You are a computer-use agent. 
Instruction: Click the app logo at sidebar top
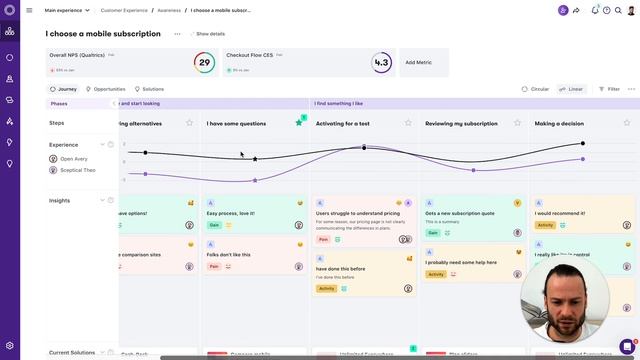pos(9,10)
